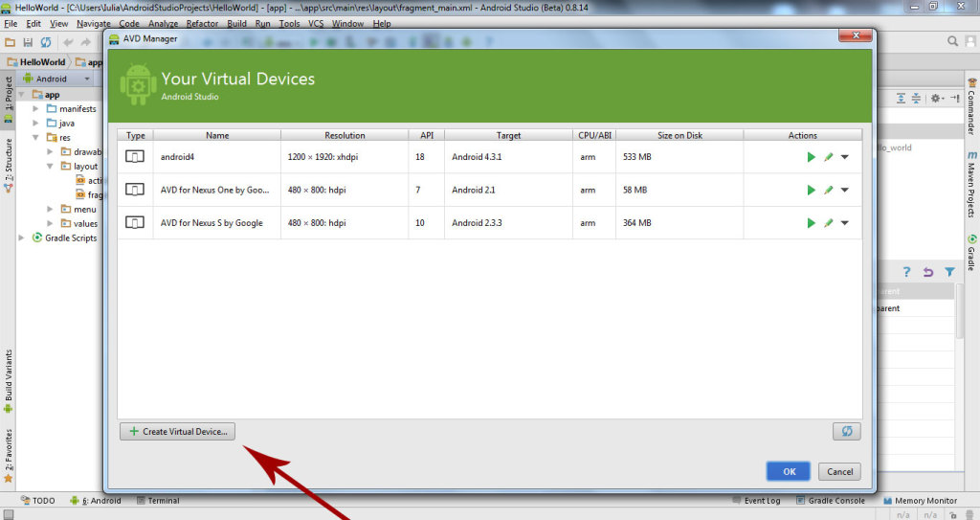Click the Redo arrow toolbar icon
The image size is (980, 520).
(x=85, y=42)
